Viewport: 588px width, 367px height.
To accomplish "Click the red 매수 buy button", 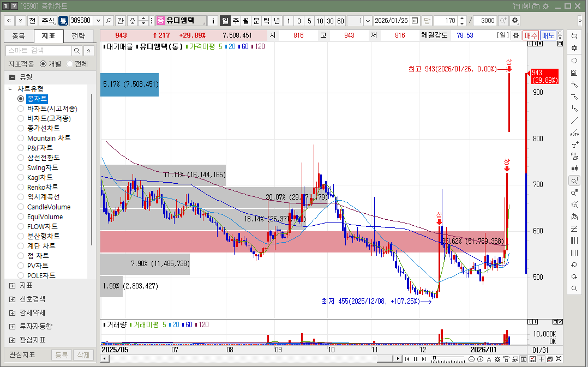I will [x=531, y=35].
